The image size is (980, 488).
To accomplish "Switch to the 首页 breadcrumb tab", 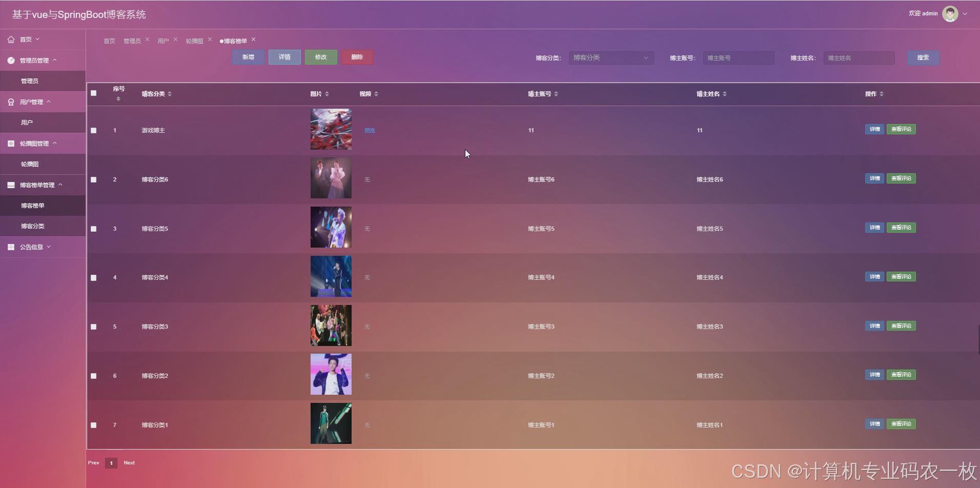I will coord(109,41).
